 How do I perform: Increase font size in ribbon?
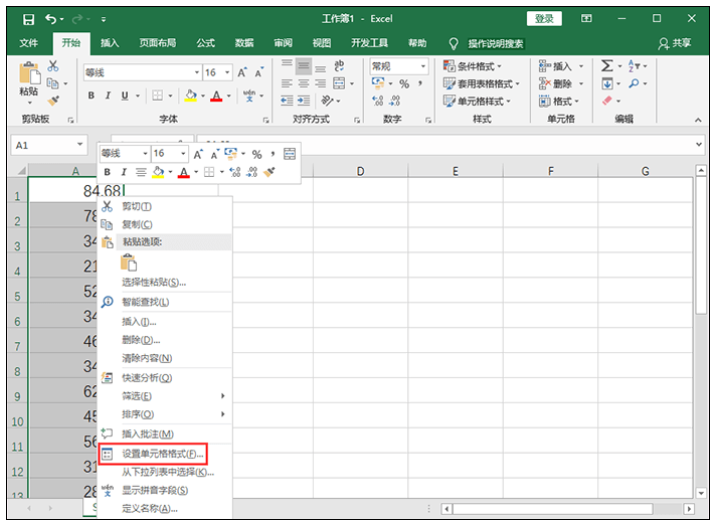pyautogui.click(x=242, y=72)
